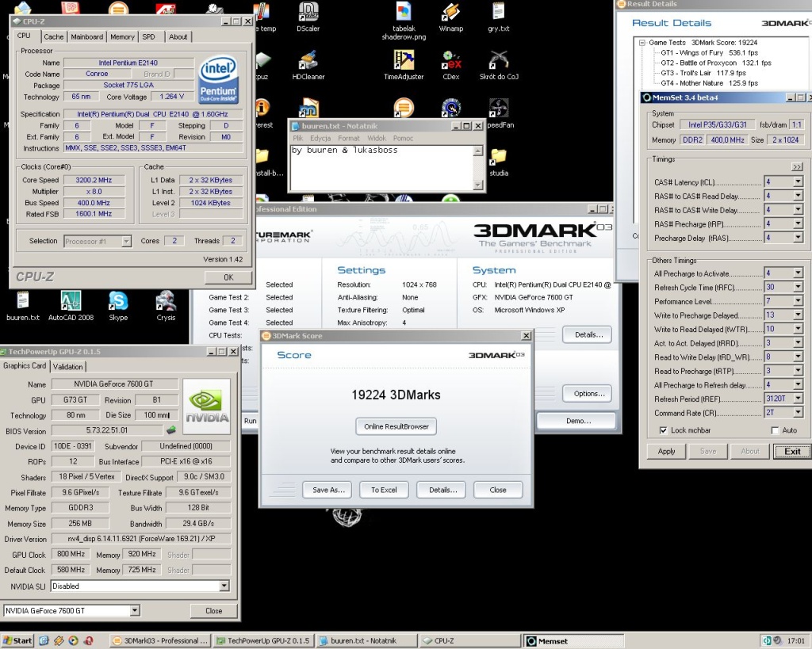
Task: Click Options... button in 3DMark03
Action: pyautogui.click(x=588, y=393)
